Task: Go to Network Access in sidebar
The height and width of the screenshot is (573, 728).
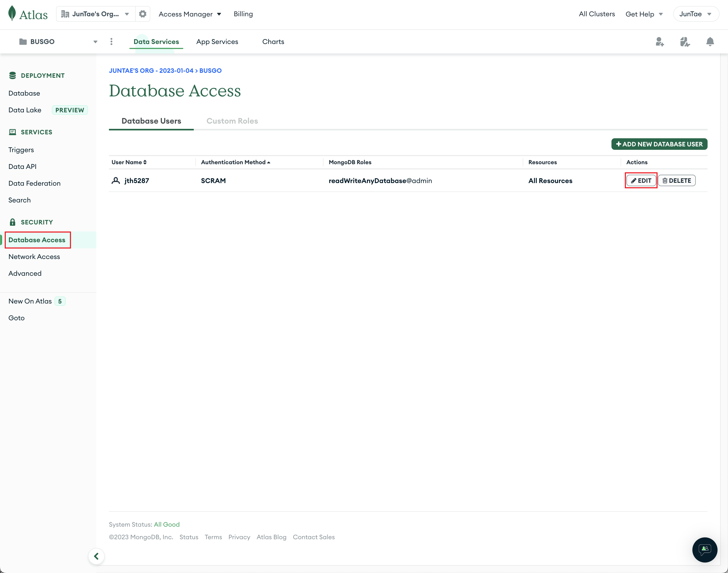Action: click(34, 257)
